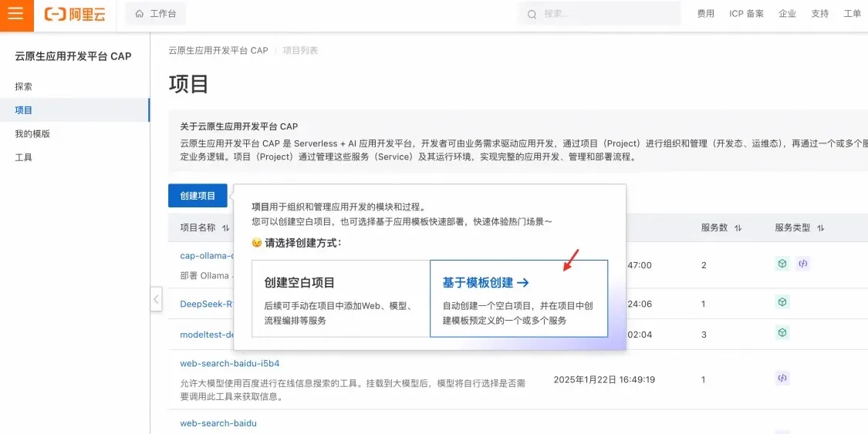Sort by 服务数 column arrows
The image size is (868, 434).
tap(738, 227)
